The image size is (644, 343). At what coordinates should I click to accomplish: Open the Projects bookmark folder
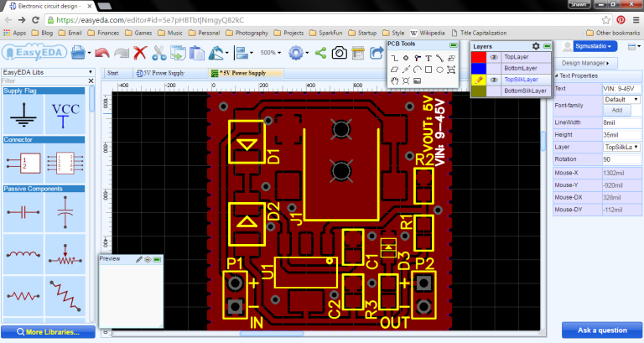click(x=288, y=33)
